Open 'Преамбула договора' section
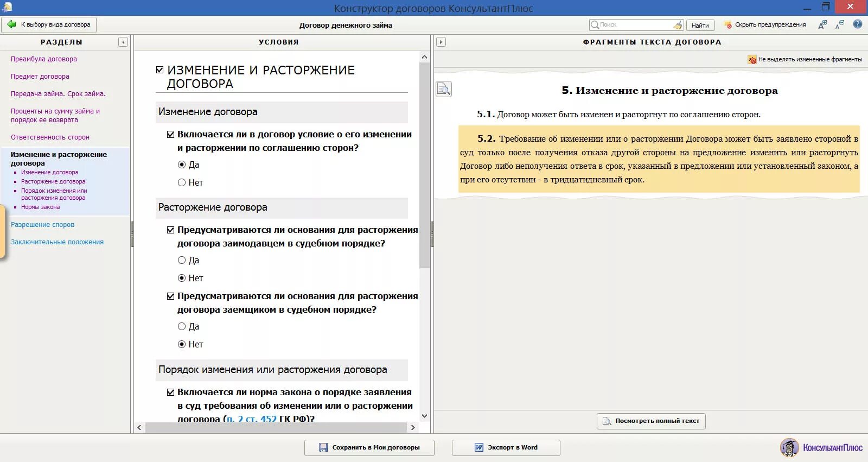The width and height of the screenshot is (868, 462). coord(44,59)
